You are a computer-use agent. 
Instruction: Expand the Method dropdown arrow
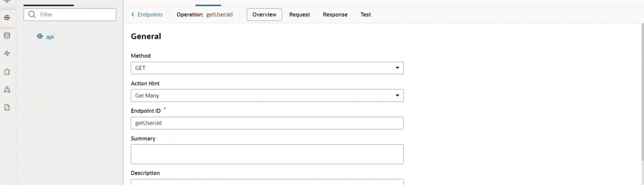click(397, 68)
